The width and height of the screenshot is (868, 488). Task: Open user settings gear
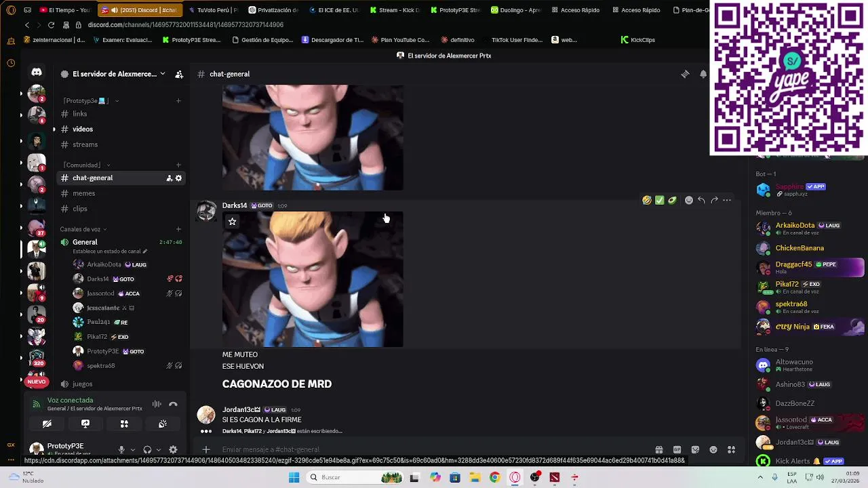coord(173,449)
